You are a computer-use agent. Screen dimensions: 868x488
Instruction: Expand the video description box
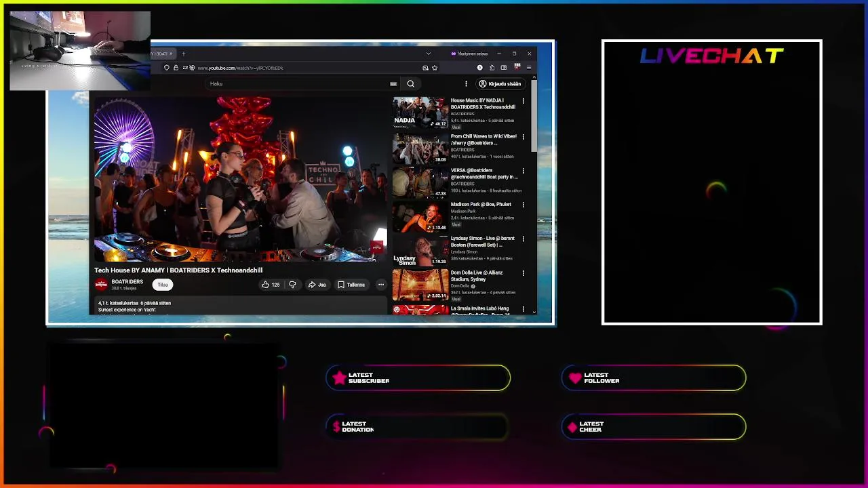pos(241,307)
